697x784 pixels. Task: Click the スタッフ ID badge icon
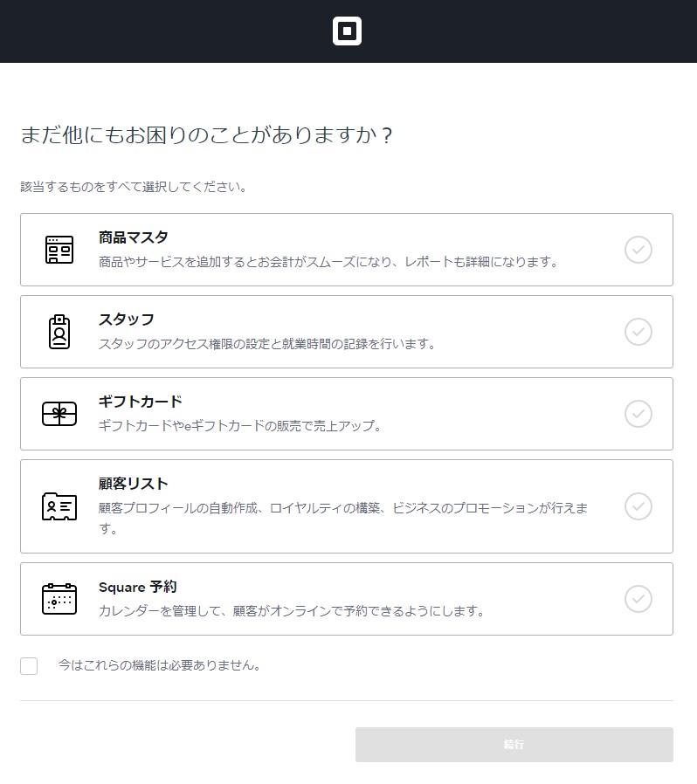pyautogui.click(x=59, y=332)
